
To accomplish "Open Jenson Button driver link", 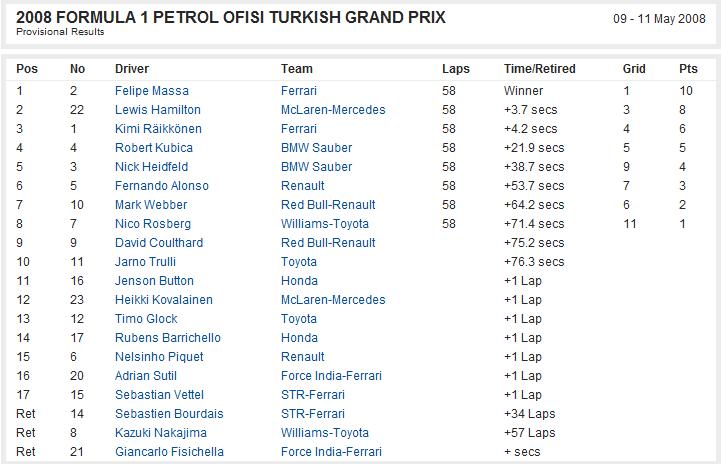I will (x=154, y=281).
